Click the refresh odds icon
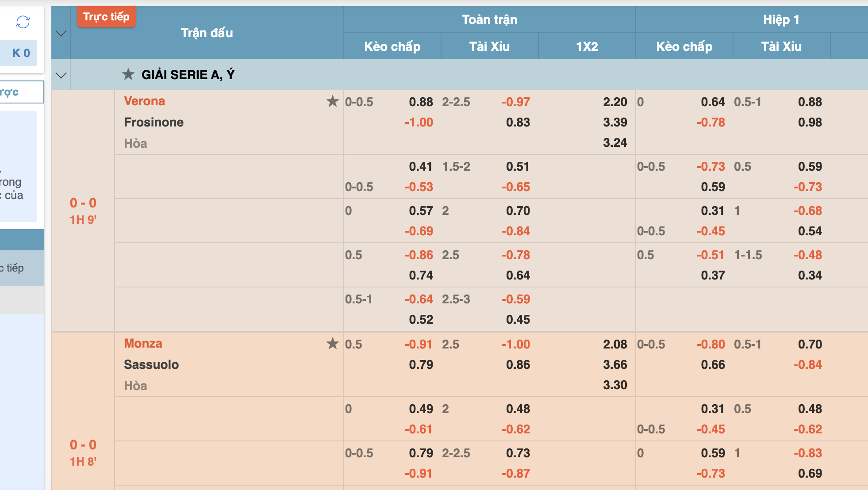 [23, 22]
